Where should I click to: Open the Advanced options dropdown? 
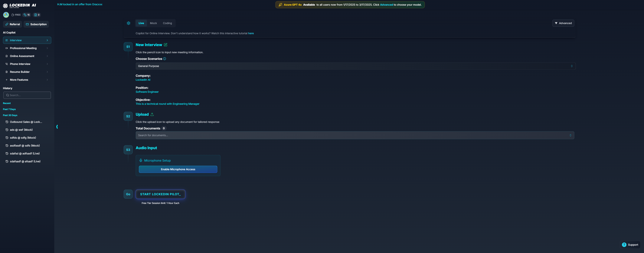563,23
